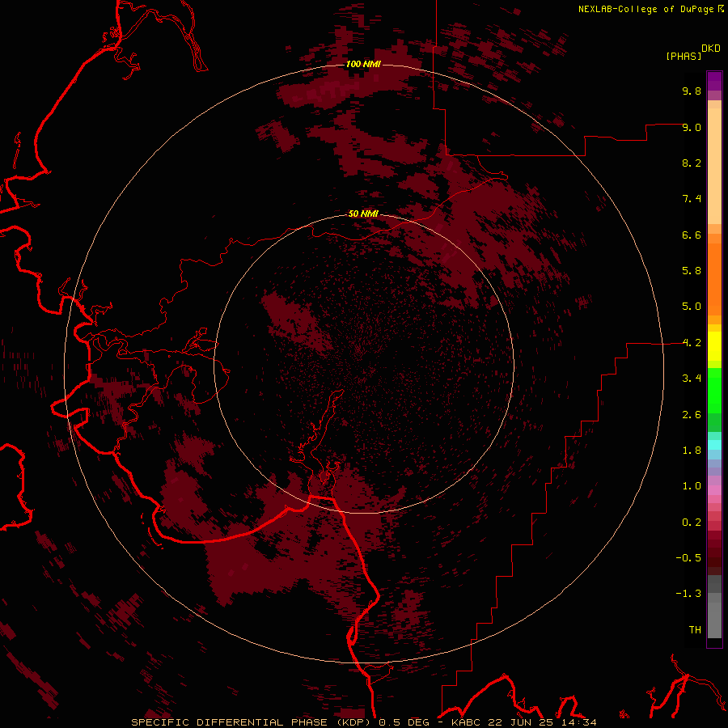
Task: Click the 7.4 scale value
Action: 692,199
